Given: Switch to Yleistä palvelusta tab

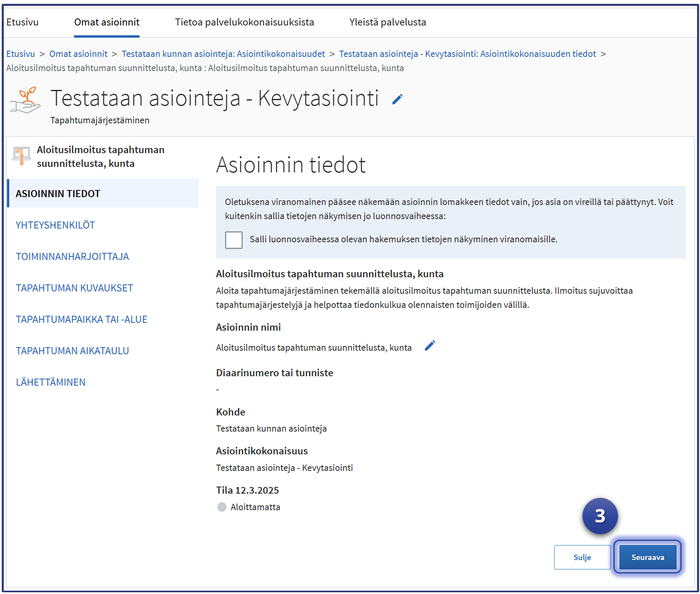Looking at the screenshot, I should tap(388, 22).
